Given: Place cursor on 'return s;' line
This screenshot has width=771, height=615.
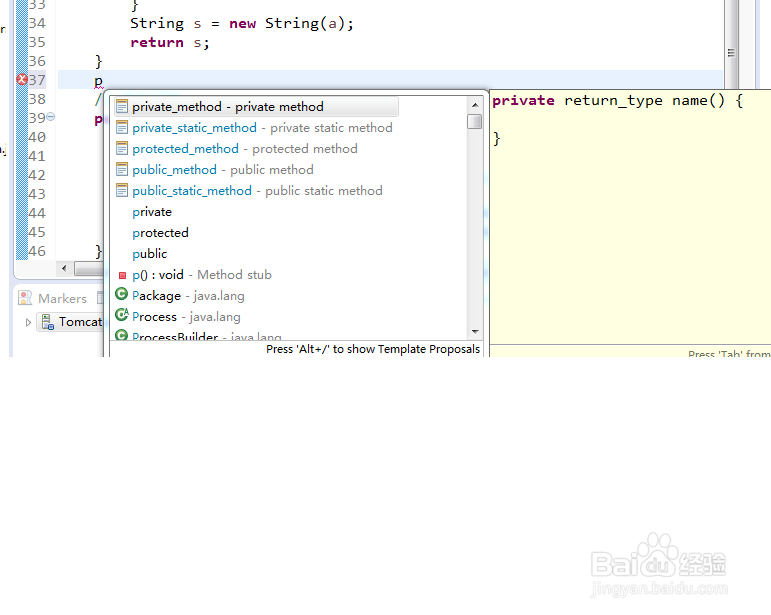Looking at the screenshot, I should pos(170,43).
